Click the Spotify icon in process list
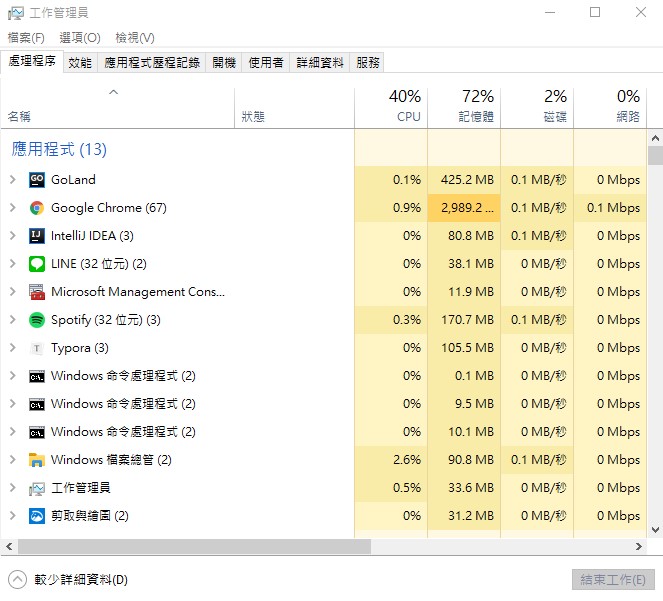Screen dimensions: 663x601 37,320
